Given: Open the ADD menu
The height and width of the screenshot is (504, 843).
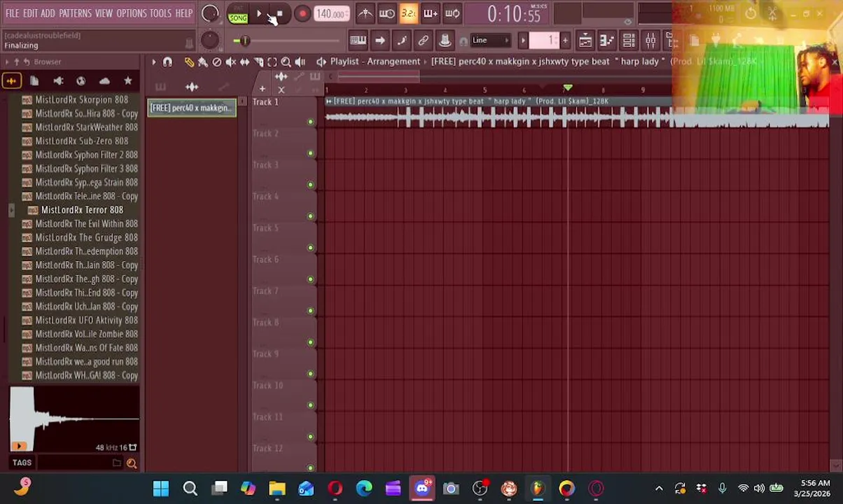Looking at the screenshot, I should 48,13.
